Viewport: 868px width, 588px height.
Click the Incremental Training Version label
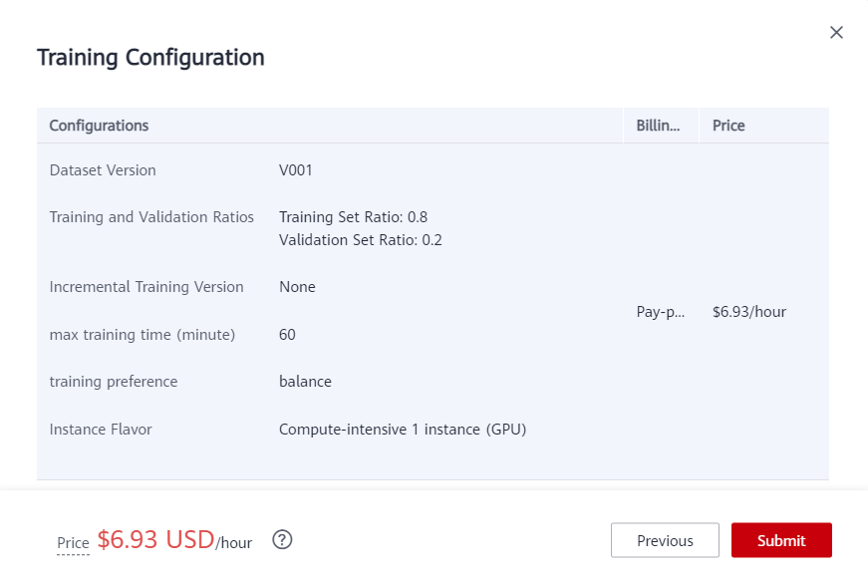pyautogui.click(x=146, y=287)
